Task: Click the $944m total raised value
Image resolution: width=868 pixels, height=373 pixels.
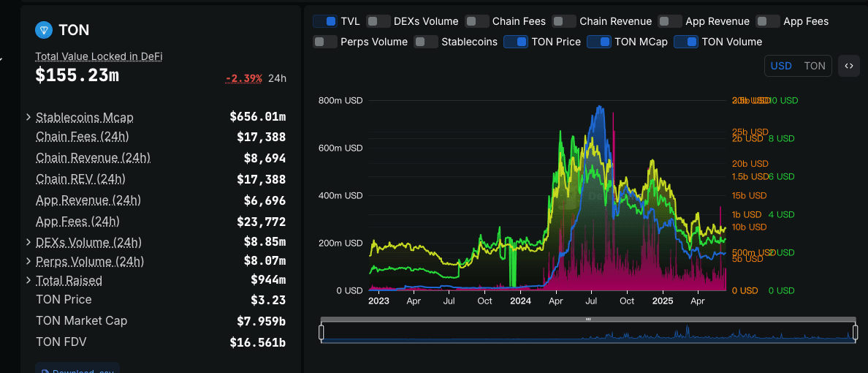Action: (x=268, y=280)
